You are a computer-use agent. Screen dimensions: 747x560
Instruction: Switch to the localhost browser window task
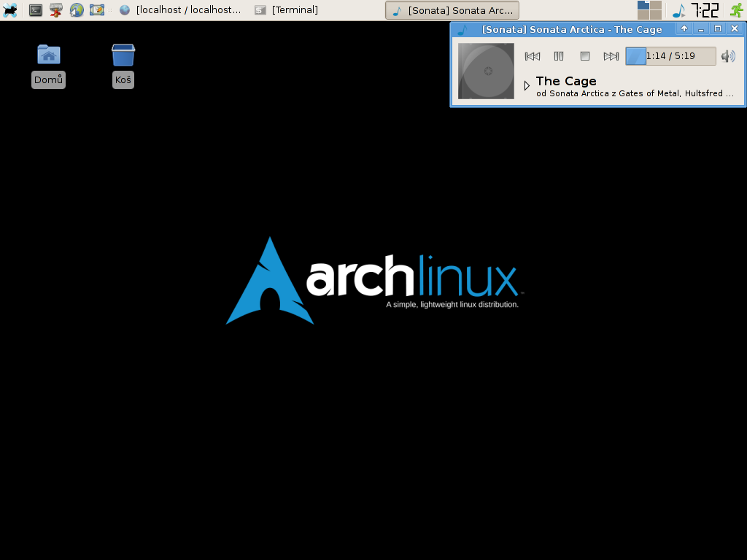(x=180, y=10)
